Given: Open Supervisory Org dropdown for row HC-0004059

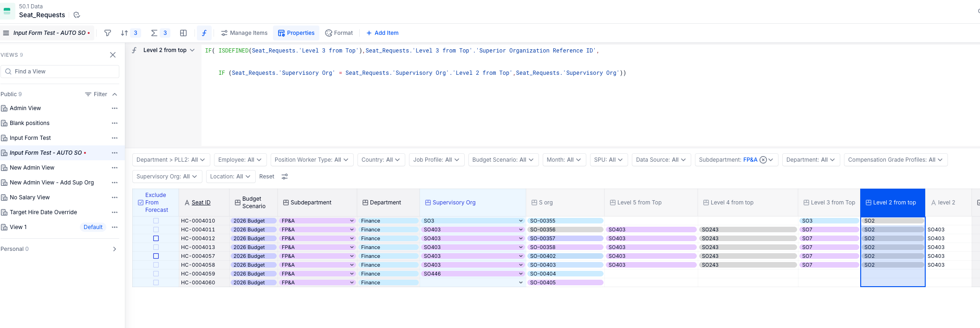Looking at the screenshot, I should (x=521, y=274).
